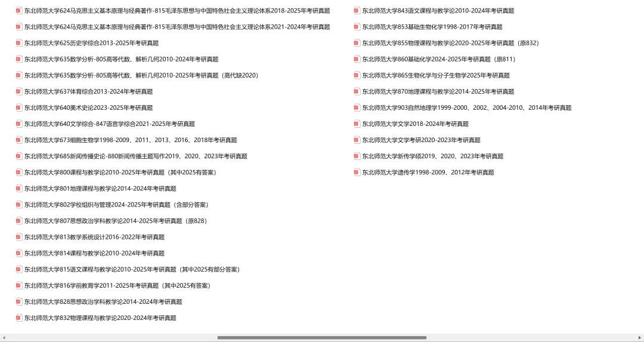Click PDF icon of 828思想政治学科教学论2014-2024 file
This screenshot has height=342, width=644.
pos(19,302)
